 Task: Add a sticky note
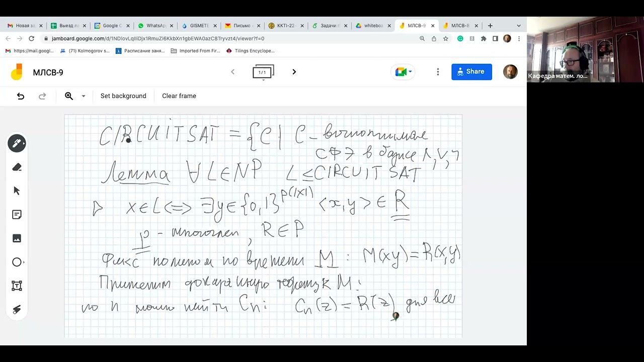pos(17,215)
